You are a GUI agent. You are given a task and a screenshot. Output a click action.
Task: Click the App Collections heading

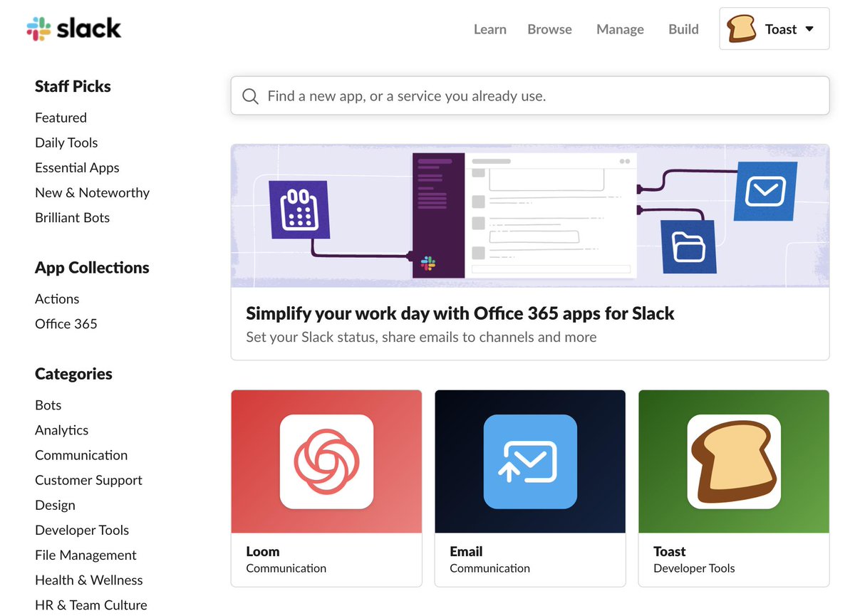click(x=92, y=267)
